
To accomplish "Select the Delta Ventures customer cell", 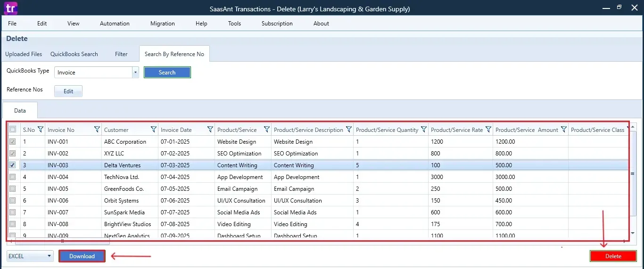I will click(x=130, y=165).
